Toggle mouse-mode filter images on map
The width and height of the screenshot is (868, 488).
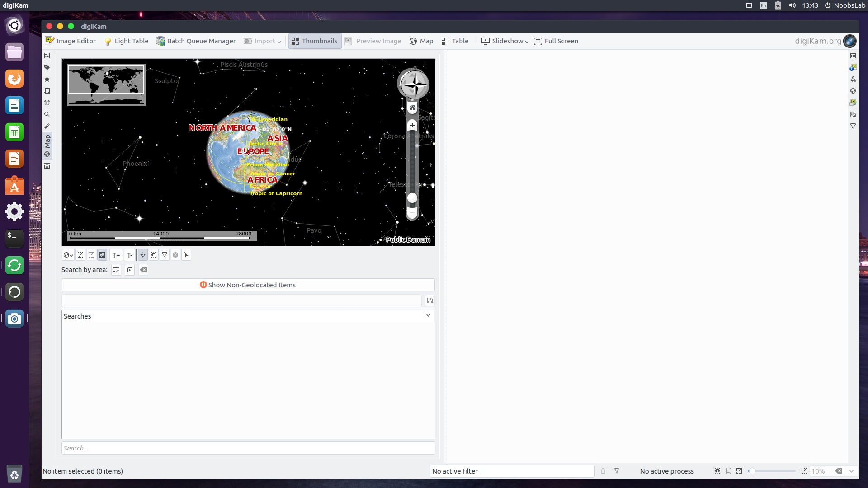click(165, 255)
